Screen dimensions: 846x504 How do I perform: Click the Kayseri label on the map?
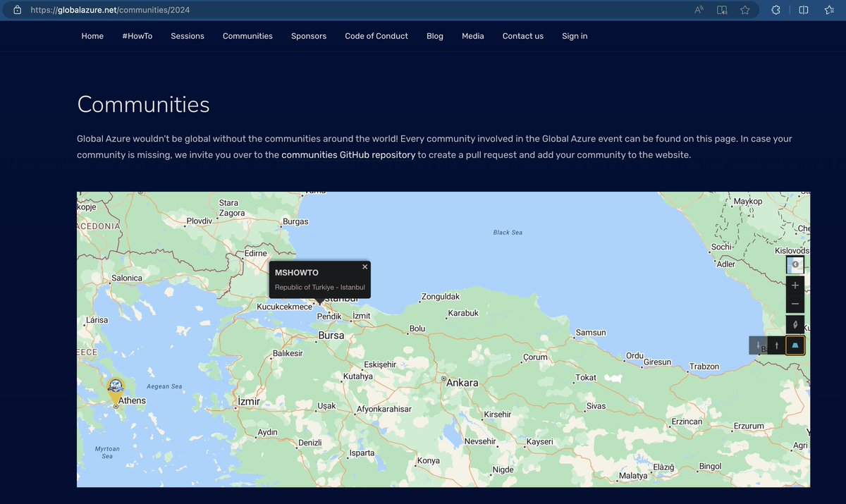click(540, 442)
